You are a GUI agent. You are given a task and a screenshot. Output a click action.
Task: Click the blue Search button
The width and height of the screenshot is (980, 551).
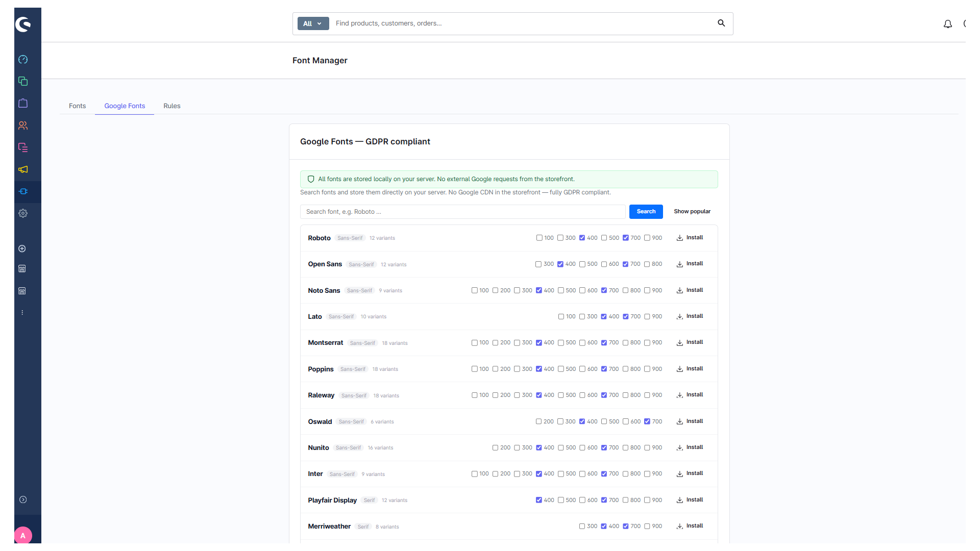coord(646,212)
